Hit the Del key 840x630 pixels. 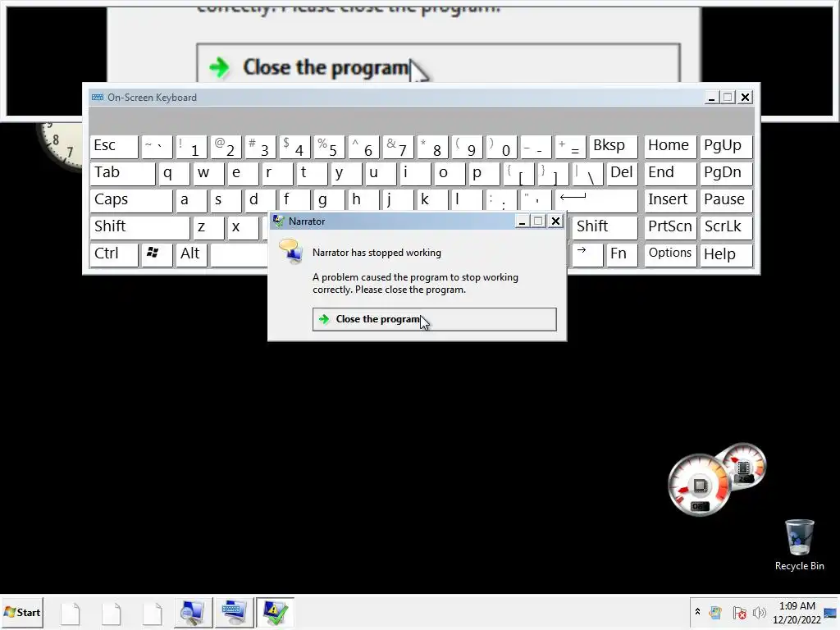point(622,173)
